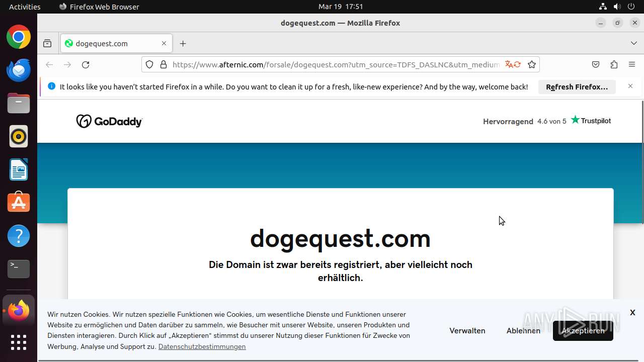Launch LibreOffice Writer from the dock

tap(19, 169)
